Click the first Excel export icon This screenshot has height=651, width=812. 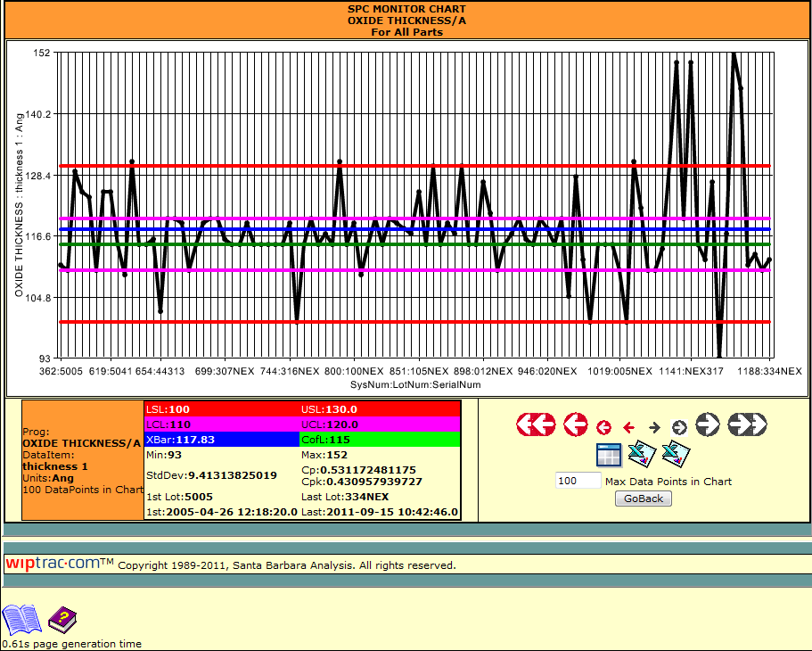tap(642, 455)
